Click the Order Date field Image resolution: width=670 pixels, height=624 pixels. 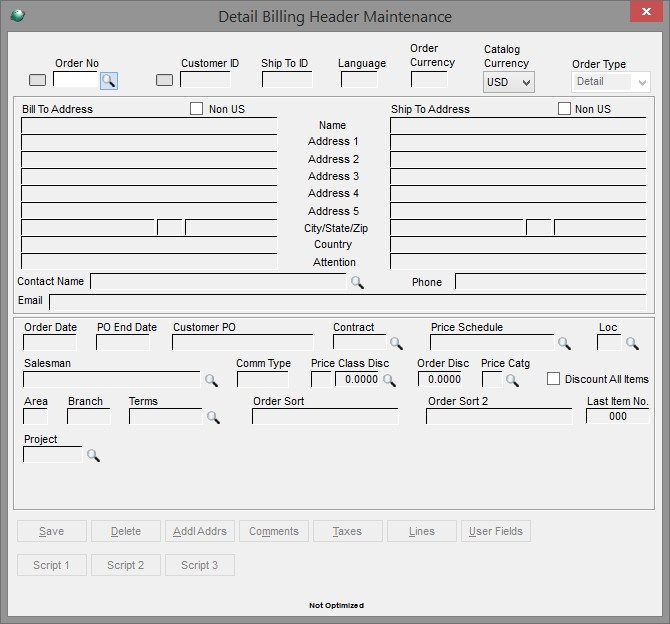(x=50, y=342)
